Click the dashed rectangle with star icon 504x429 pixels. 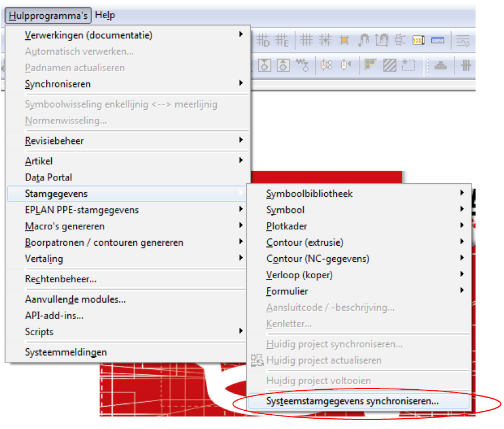click(408, 65)
